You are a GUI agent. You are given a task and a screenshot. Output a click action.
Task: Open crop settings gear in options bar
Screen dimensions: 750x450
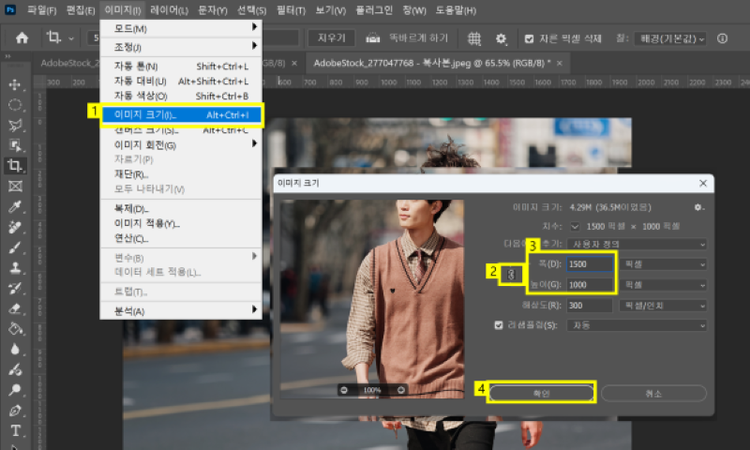[x=501, y=38]
